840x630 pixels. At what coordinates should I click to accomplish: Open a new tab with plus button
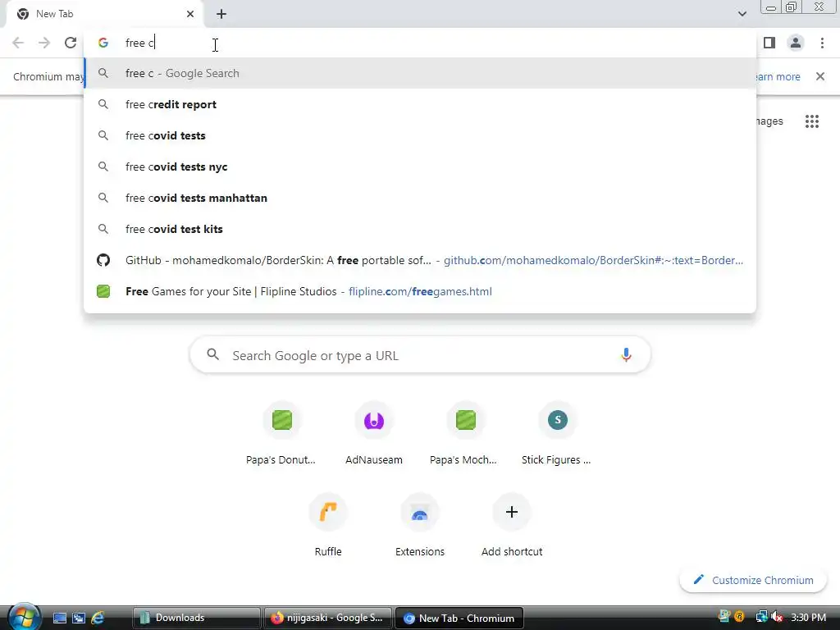(x=221, y=14)
